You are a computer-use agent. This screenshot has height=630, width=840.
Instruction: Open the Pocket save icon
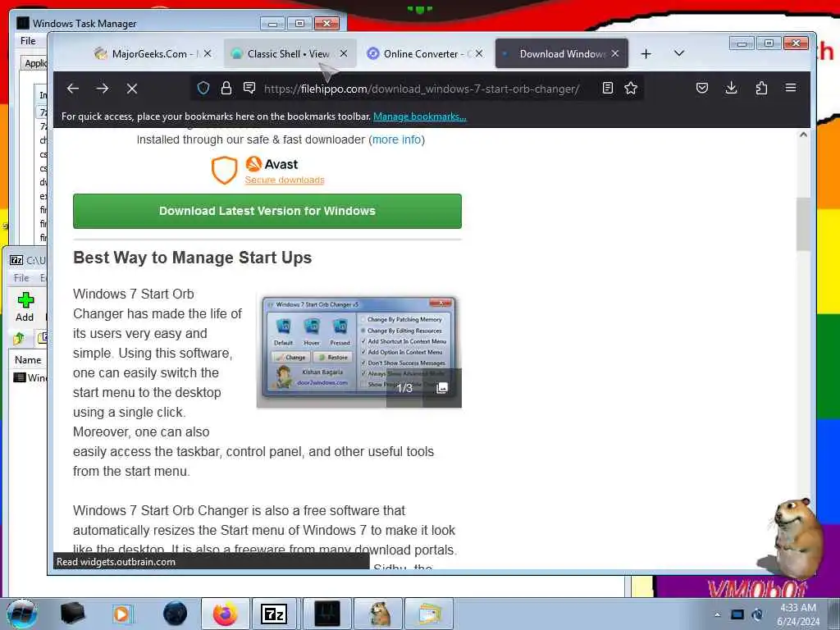(702, 88)
